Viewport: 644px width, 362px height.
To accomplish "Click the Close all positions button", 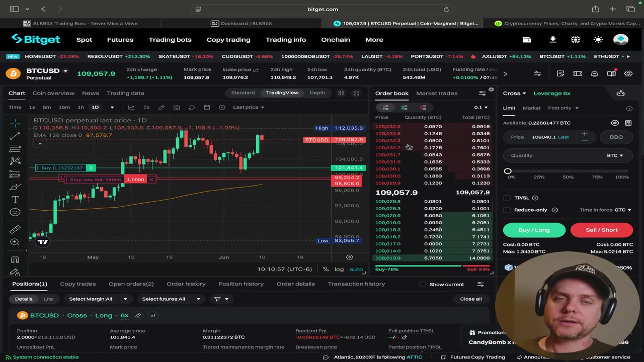I will 471,299.
